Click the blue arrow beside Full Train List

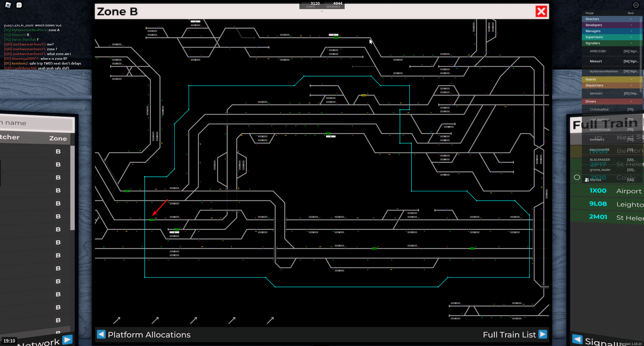(543, 334)
